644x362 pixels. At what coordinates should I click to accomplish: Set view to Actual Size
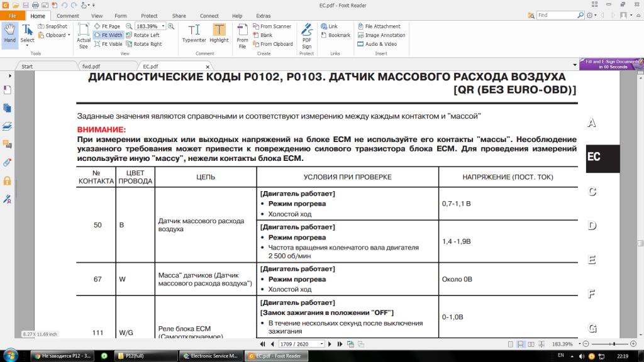pyautogui.click(x=84, y=36)
